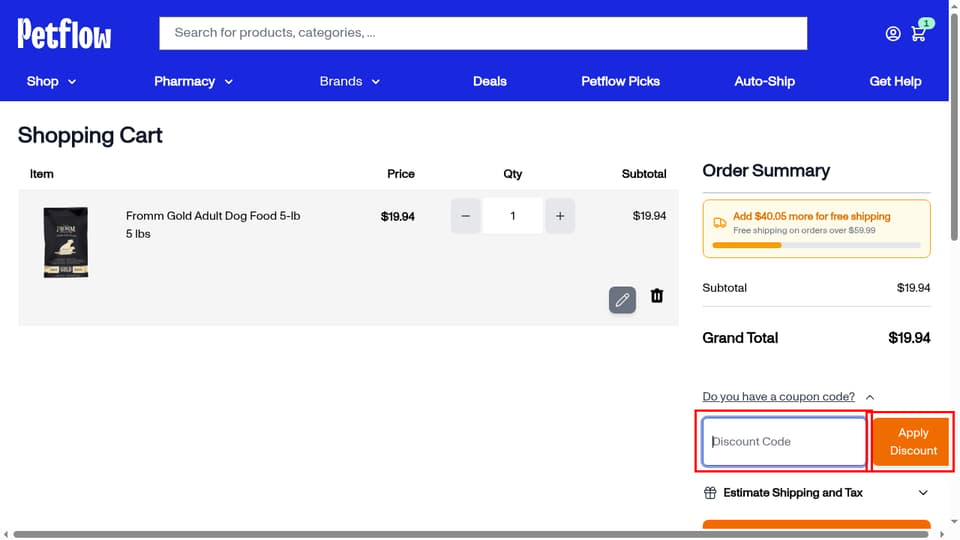
Task: Expand the Shop menu
Action: pyautogui.click(x=51, y=81)
